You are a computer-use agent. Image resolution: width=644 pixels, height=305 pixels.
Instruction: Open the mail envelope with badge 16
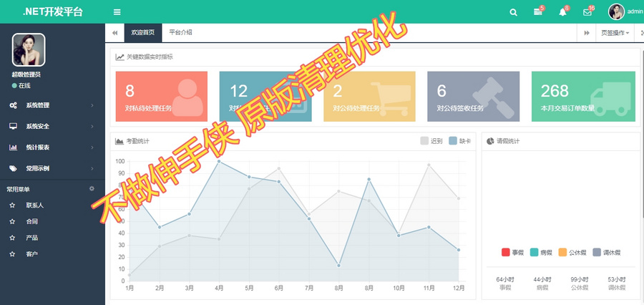coord(587,12)
